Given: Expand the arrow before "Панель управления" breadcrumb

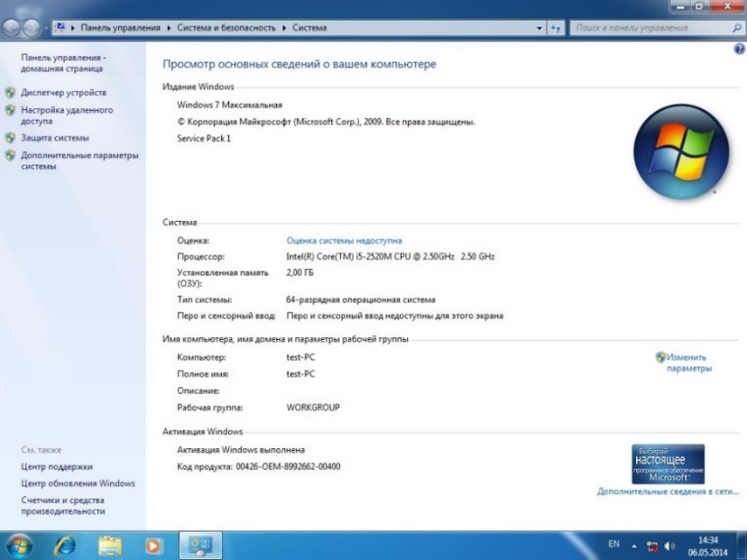Looking at the screenshot, I should click(x=73, y=27).
